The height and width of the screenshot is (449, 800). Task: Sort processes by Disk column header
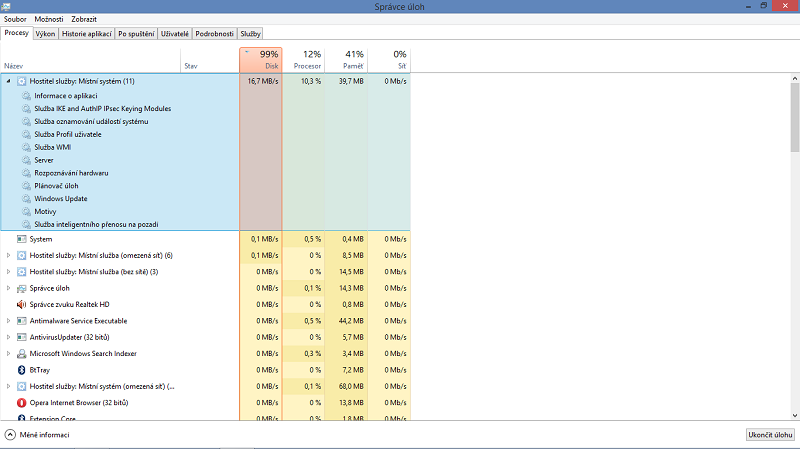click(261, 60)
